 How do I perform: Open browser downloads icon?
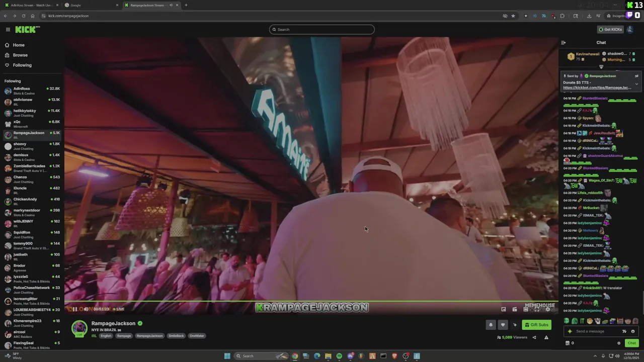click(x=589, y=16)
